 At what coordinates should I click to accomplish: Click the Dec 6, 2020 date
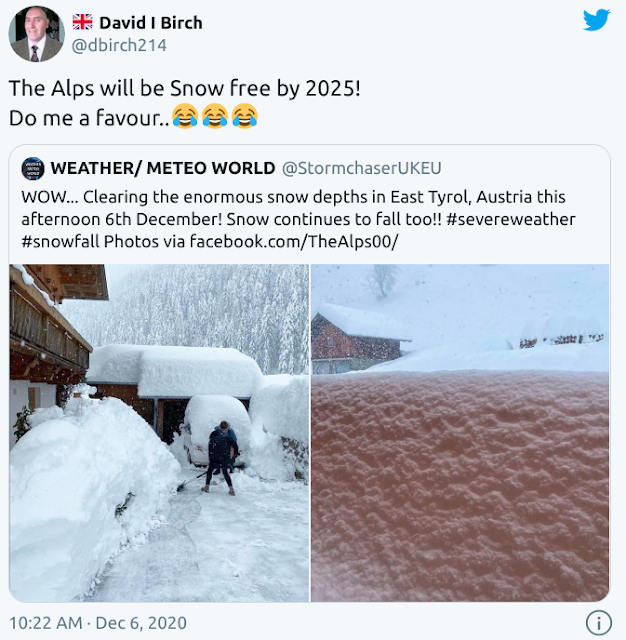point(141,623)
